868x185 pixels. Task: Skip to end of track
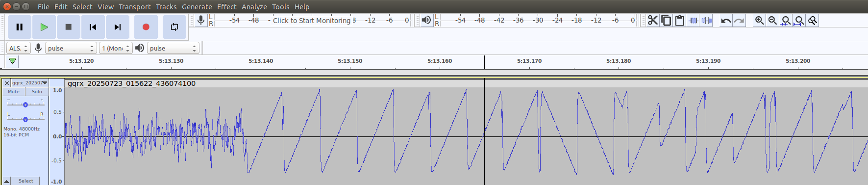coord(118,27)
